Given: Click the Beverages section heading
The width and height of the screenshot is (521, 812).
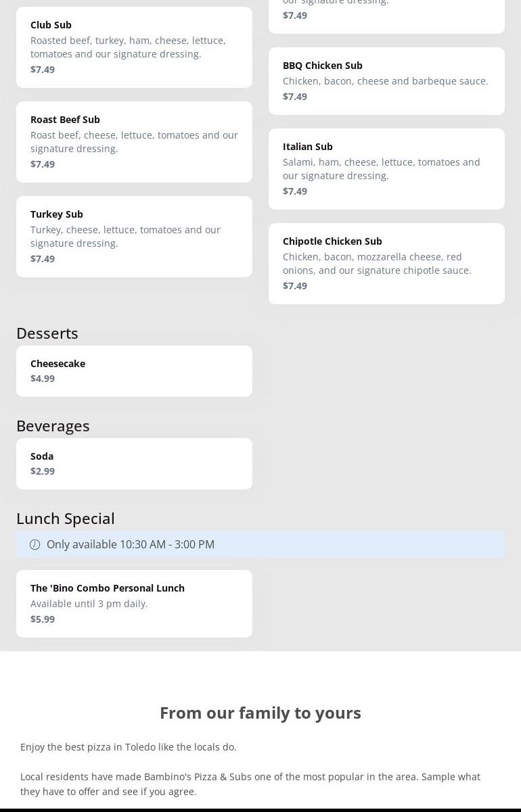Looking at the screenshot, I should (x=53, y=425).
